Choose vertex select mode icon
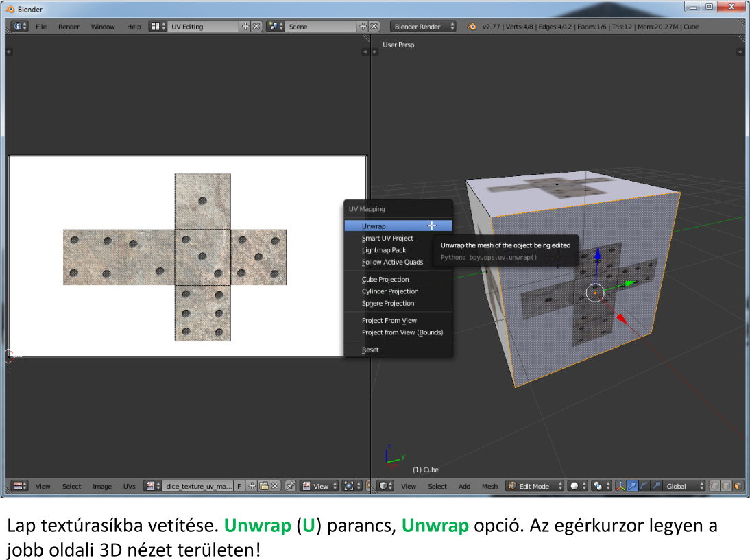The image size is (750, 560). (x=714, y=486)
